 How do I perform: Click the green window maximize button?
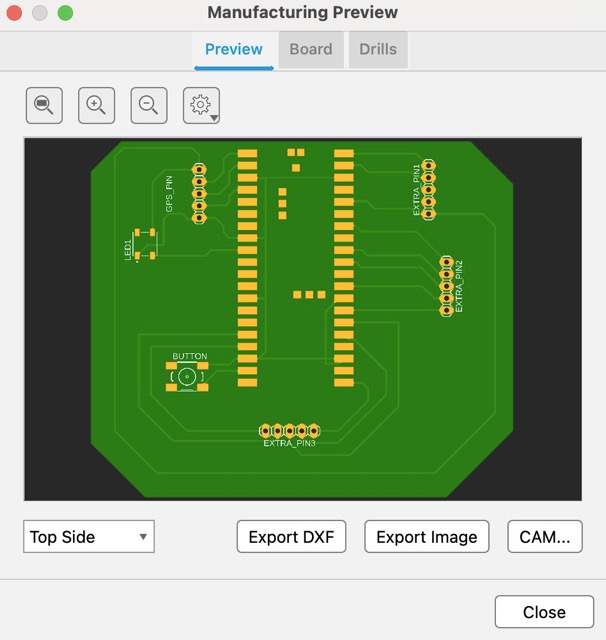(65, 13)
